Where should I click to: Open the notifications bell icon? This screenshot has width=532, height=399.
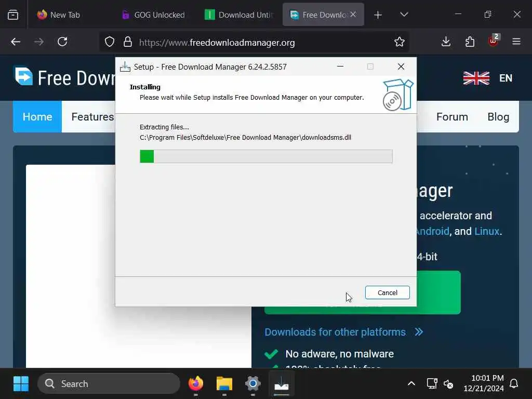(x=514, y=384)
